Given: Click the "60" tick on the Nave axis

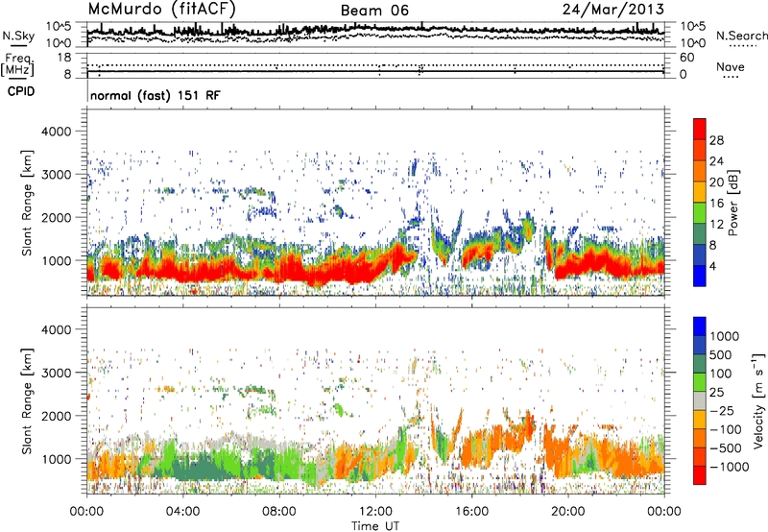Looking at the screenshot, I should [x=686, y=58].
